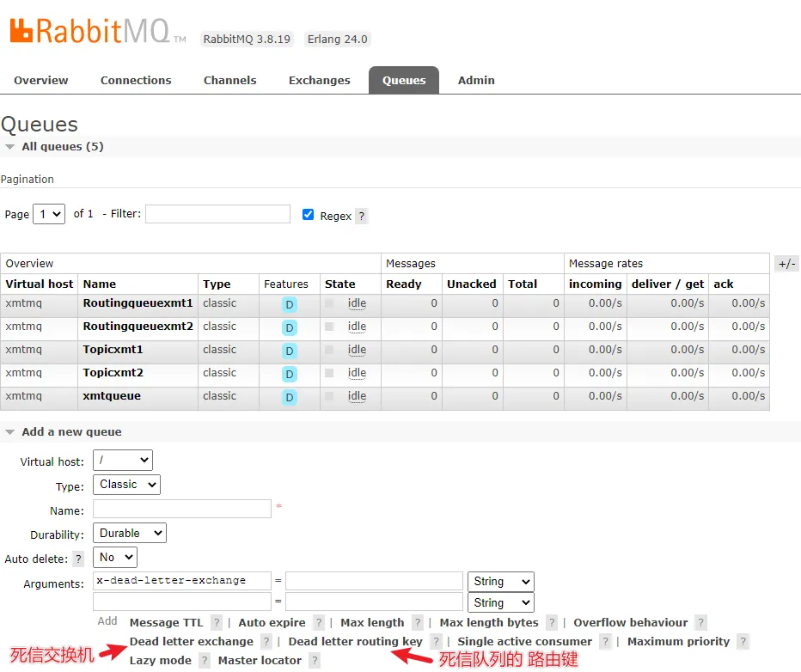The width and height of the screenshot is (801, 672).
Task: Click state indicator square for Topicxmt2
Action: [329, 373]
